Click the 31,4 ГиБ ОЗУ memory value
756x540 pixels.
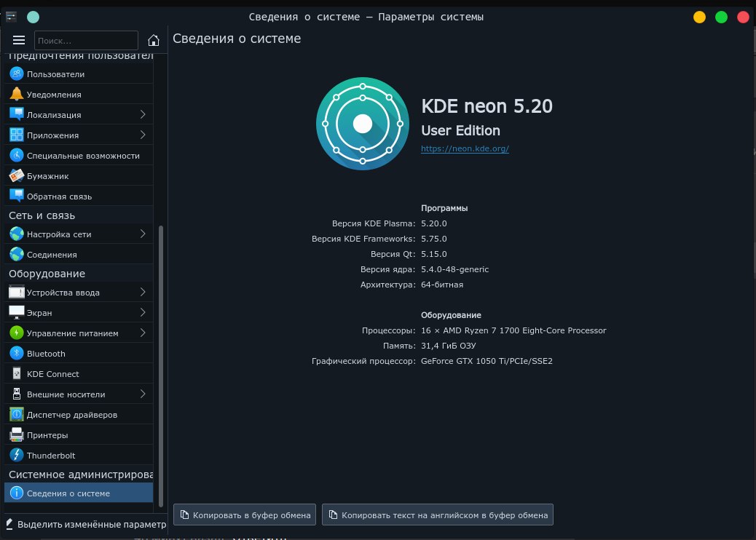(x=449, y=346)
